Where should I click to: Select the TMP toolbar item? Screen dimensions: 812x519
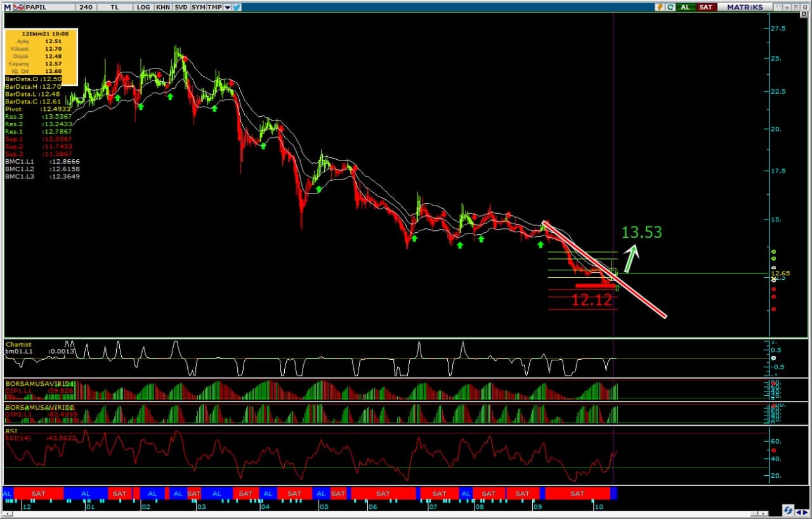(215, 7)
